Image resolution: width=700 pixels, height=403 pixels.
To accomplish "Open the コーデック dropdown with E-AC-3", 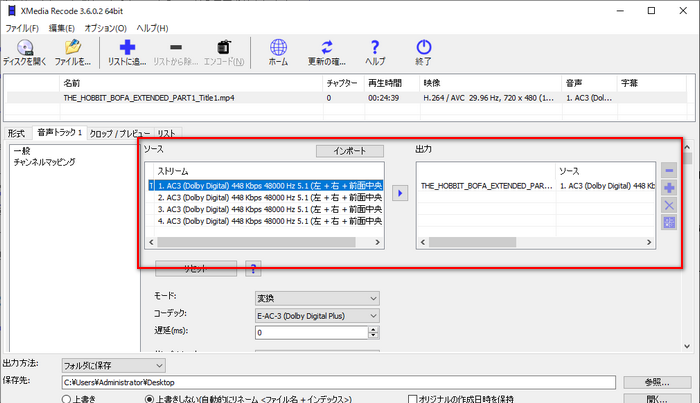I will (318, 315).
